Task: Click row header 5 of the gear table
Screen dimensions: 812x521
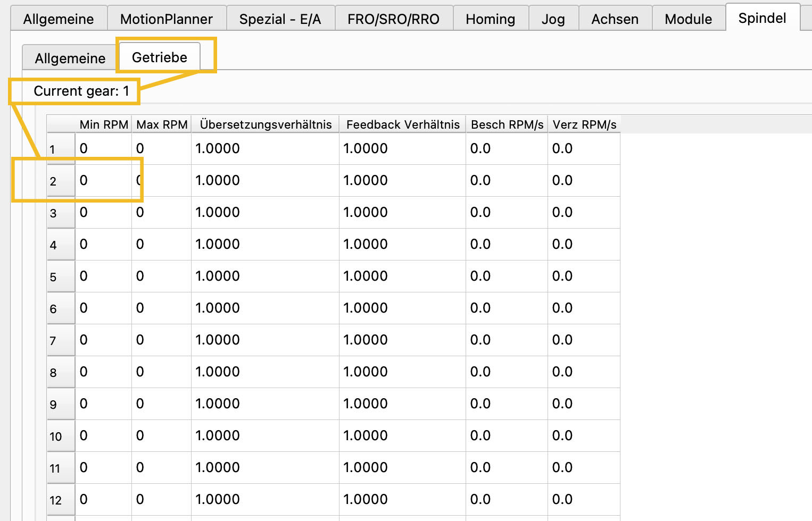Action: 61,276
